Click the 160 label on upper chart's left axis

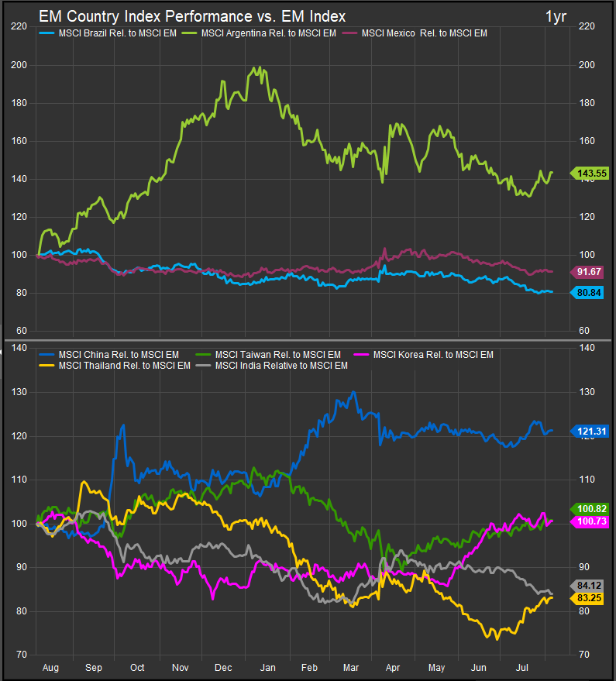pos(19,141)
